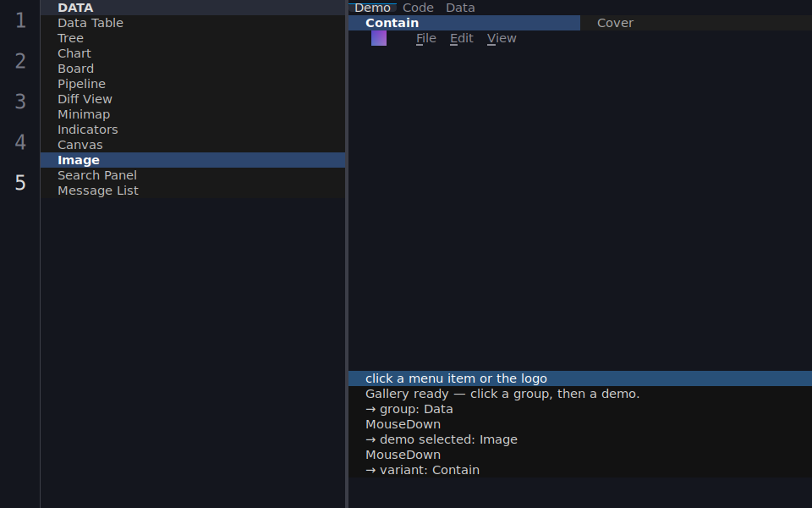812x508 pixels.
Task: Switch to the Demo tab
Action: (372, 8)
